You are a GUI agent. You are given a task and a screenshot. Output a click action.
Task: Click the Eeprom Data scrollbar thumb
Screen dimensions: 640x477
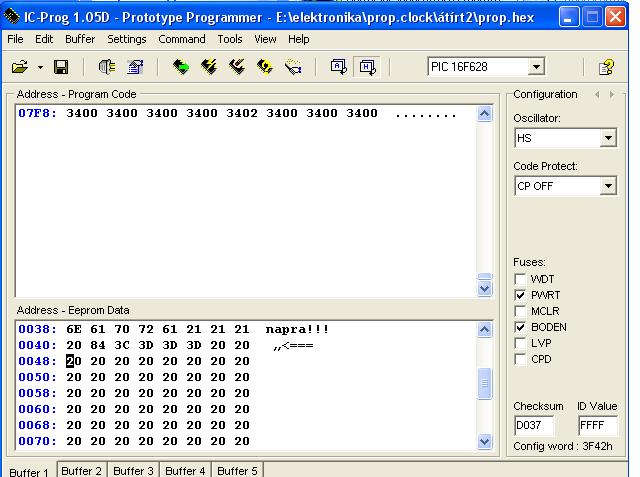[x=484, y=383]
